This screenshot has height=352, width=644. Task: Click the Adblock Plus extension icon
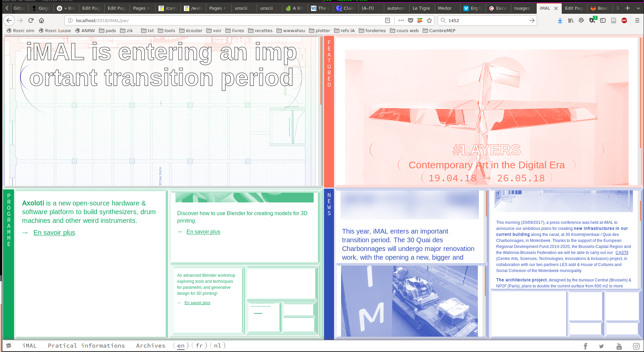coord(624,20)
